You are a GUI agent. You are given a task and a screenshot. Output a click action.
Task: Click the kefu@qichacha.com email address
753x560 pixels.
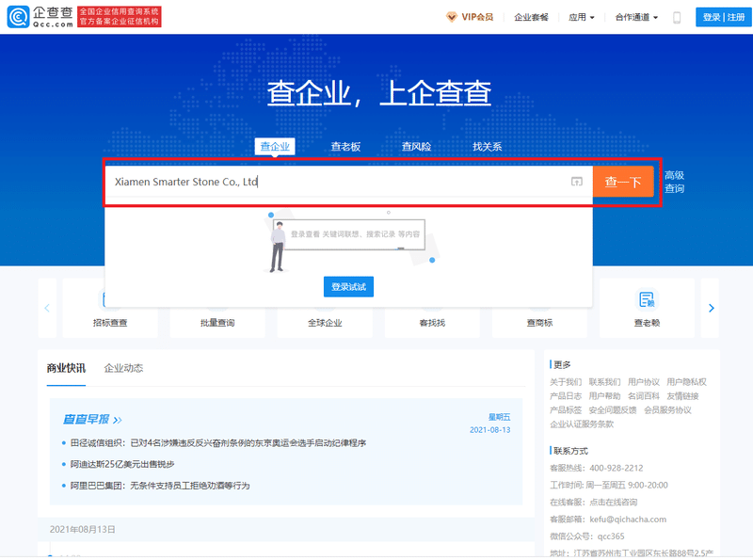click(628, 520)
